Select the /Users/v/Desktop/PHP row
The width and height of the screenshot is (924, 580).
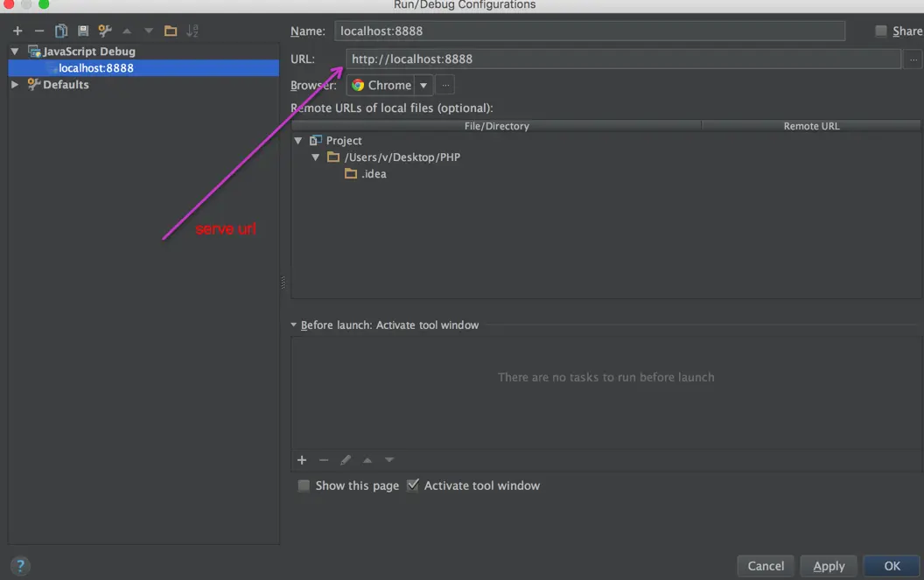tap(605, 157)
